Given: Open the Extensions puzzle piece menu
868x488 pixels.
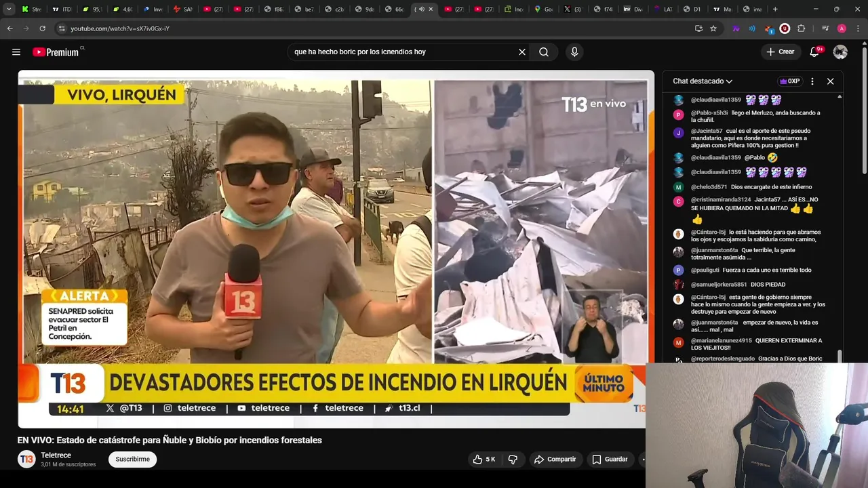Looking at the screenshot, I should point(801,28).
